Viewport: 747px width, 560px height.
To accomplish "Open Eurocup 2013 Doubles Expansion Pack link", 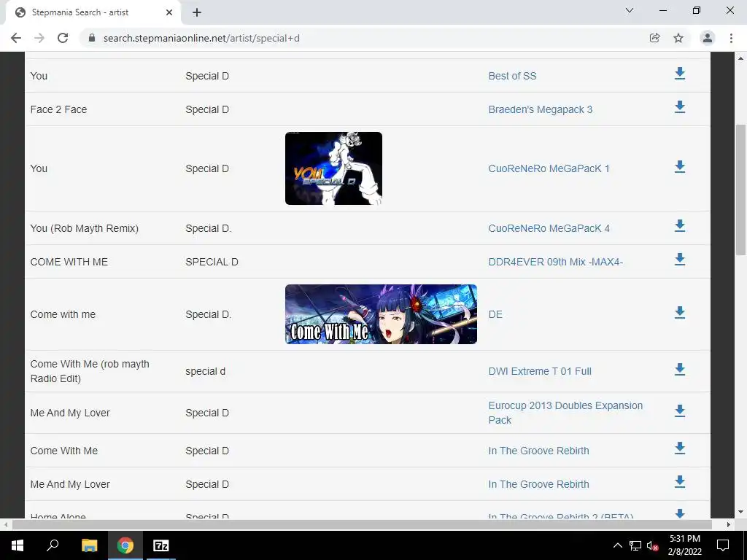I will (x=565, y=413).
